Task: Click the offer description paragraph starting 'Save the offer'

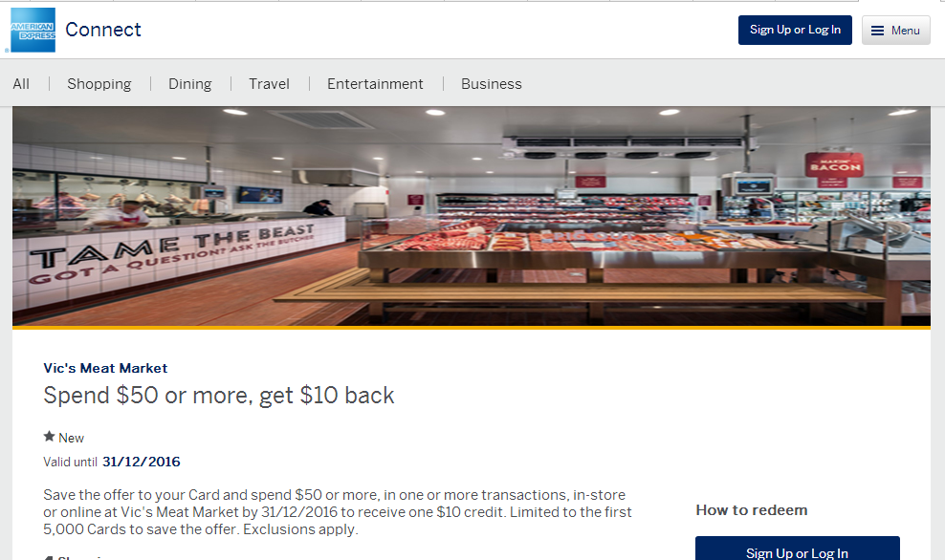Action: (338, 512)
